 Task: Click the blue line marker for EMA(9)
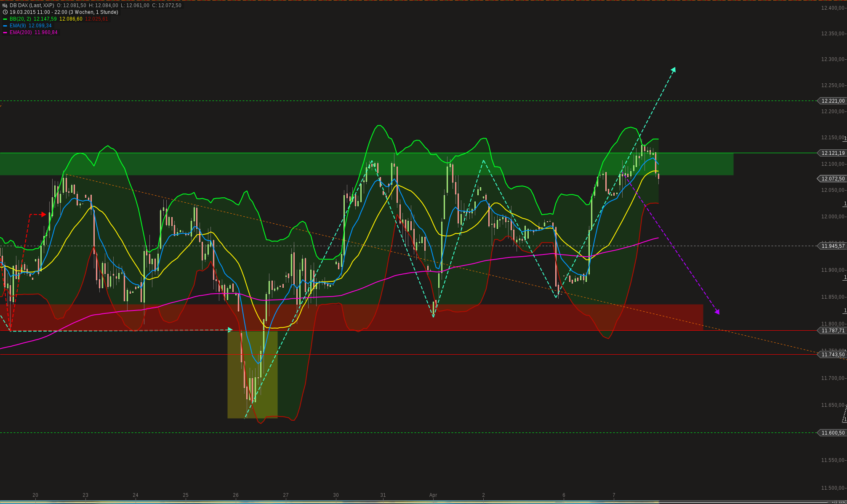pos(5,26)
